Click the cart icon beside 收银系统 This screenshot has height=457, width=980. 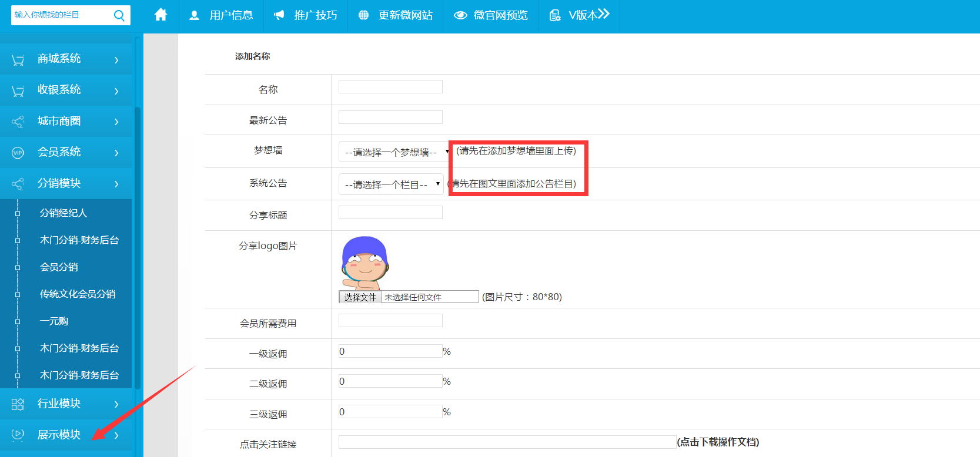[x=18, y=90]
